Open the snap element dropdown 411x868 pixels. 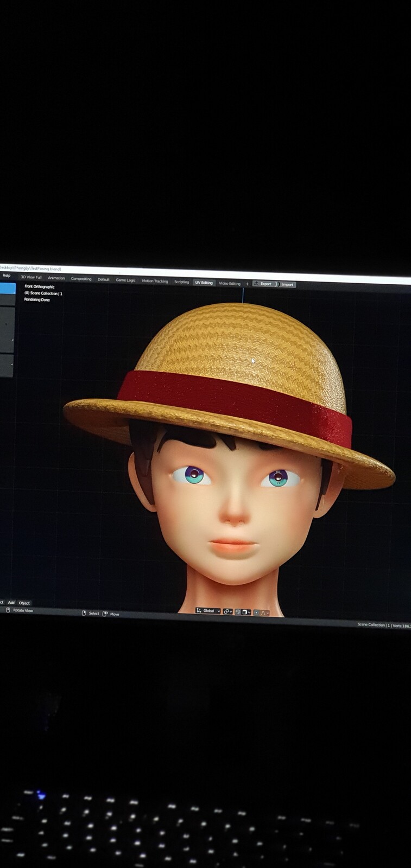(246, 612)
